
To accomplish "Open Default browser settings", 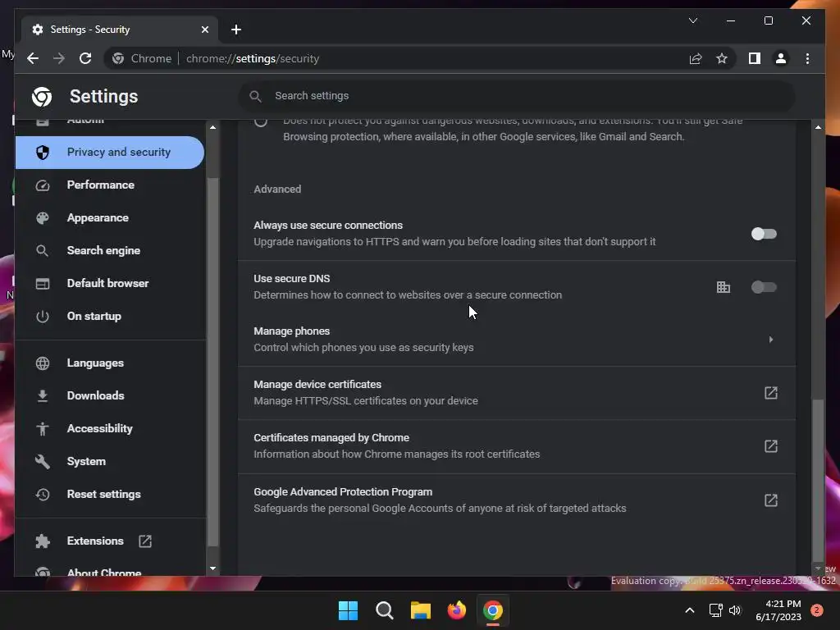I will 109,283.
